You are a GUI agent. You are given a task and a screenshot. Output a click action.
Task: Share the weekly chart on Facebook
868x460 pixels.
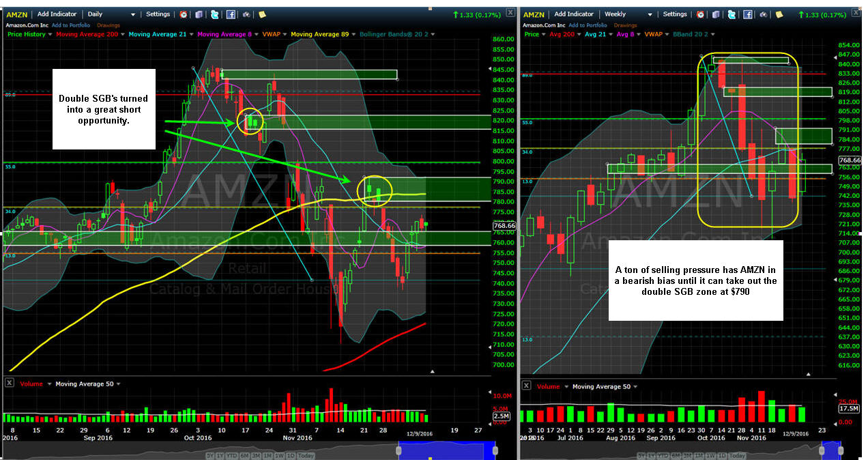(748, 14)
